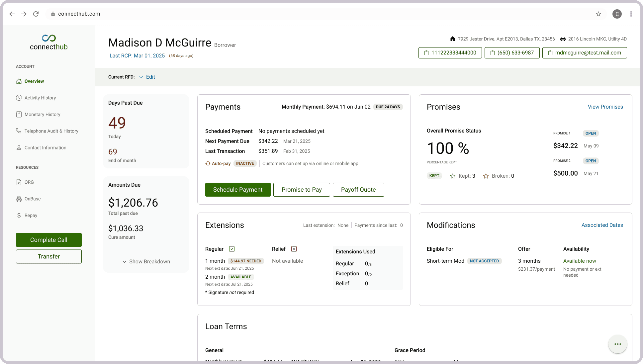This screenshot has width=643, height=364.
Task: Click the browser reload icon
Action: (36, 14)
